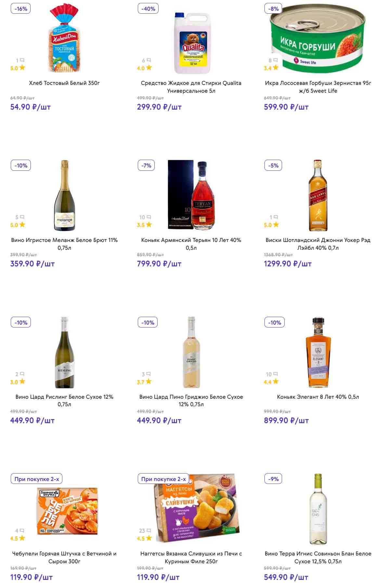Image resolution: width=386 pixels, height=588 pixels.
Task: Click the При покупке 2-х badge on Чебупели
Action: click(37, 479)
